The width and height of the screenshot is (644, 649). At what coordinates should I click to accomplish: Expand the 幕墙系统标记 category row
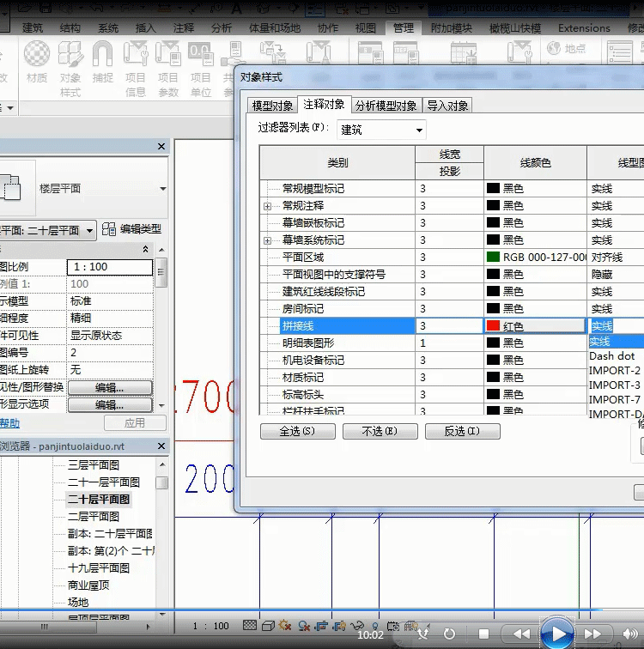(267, 240)
